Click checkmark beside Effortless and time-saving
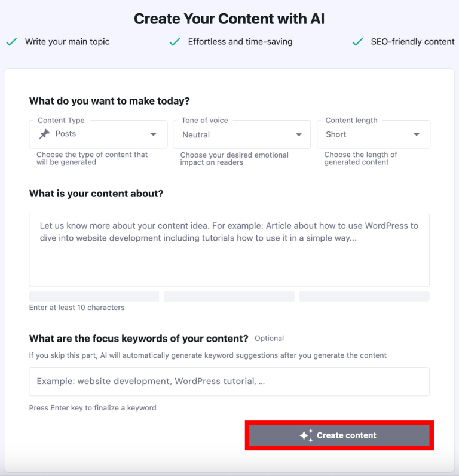This screenshot has width=459, height=476. [175, 42]
